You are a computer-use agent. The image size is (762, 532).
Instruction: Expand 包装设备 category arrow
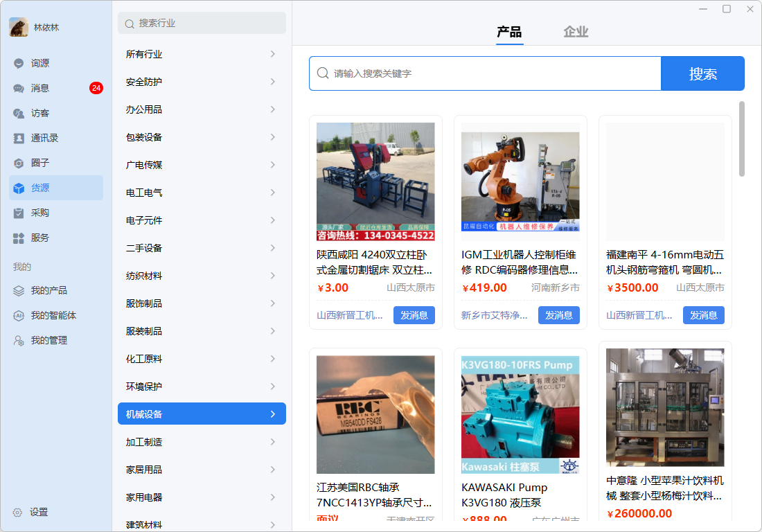[x=273, y=137]
